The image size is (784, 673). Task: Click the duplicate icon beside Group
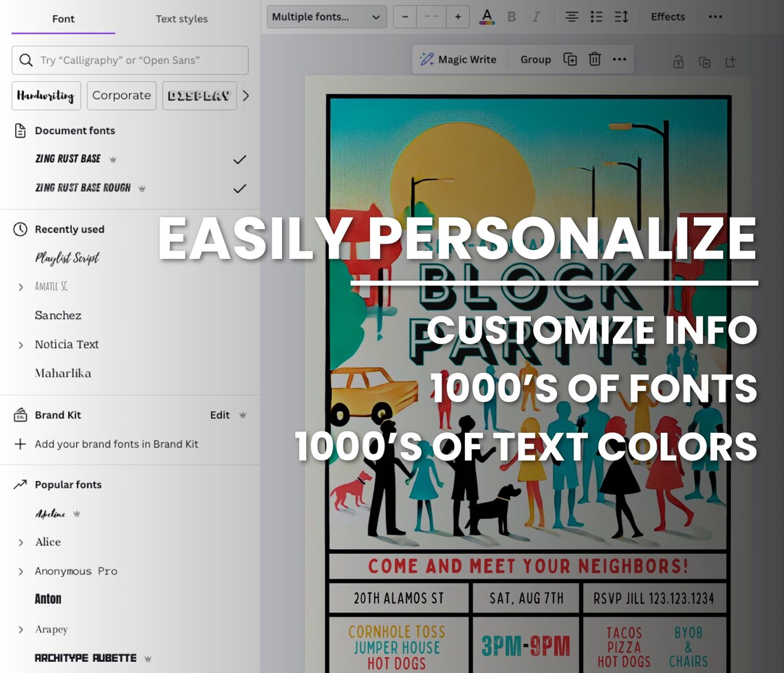[570, 60]
